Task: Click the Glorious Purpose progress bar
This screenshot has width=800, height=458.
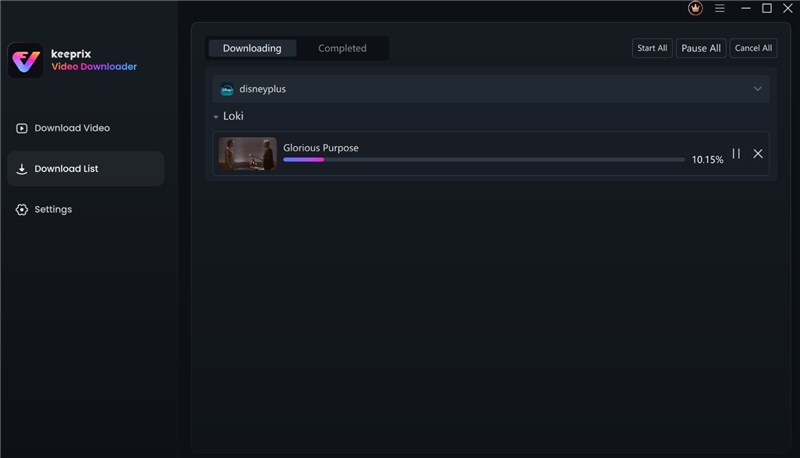Action: [484, 160]
